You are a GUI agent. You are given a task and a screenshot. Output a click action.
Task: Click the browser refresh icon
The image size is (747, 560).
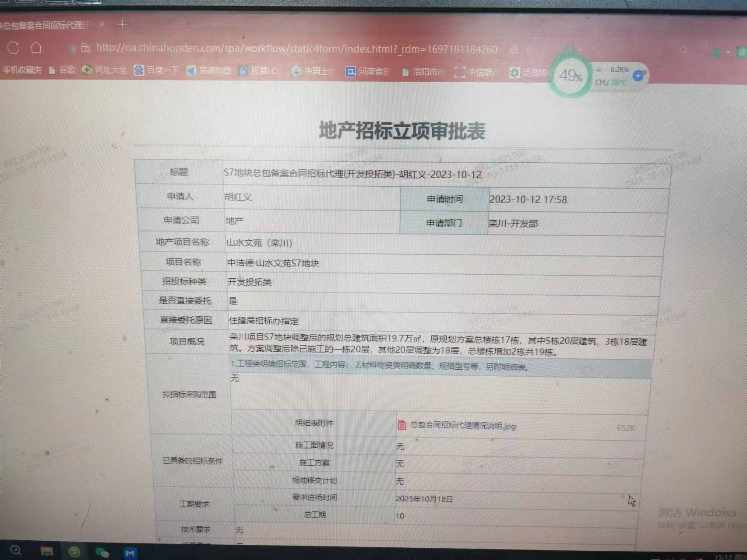13,48
